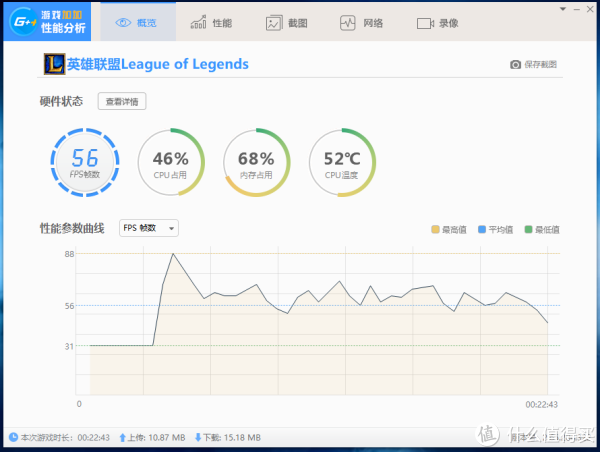600x452 pixels.
Task: Click 本次游戏时长: 00:22:43 text
Action: pyautogui.click(x=65, y=437)
